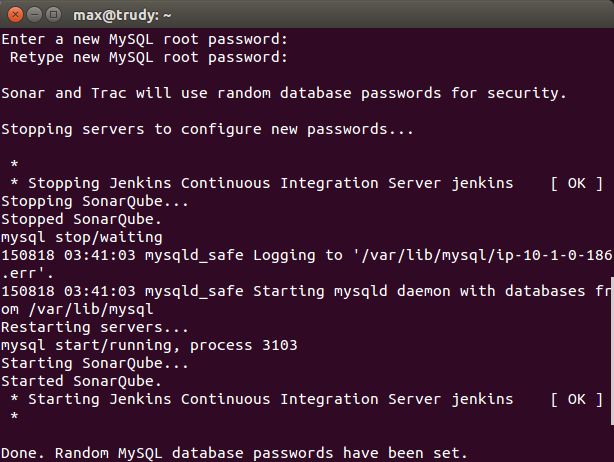Screen dimensions: 614x462
Task: Close the terminal window
Action: (x=15, y=15)
